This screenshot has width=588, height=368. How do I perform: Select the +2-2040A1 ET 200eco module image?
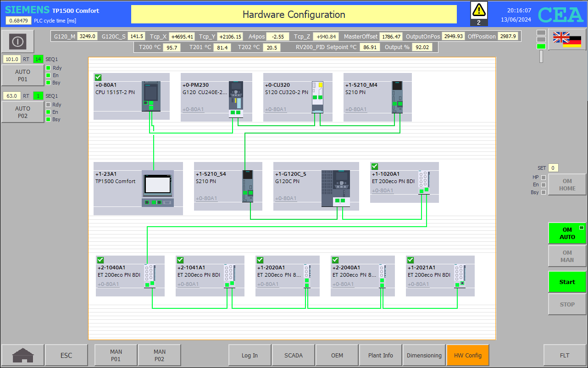pyautogui.click(x=382, y=276)
